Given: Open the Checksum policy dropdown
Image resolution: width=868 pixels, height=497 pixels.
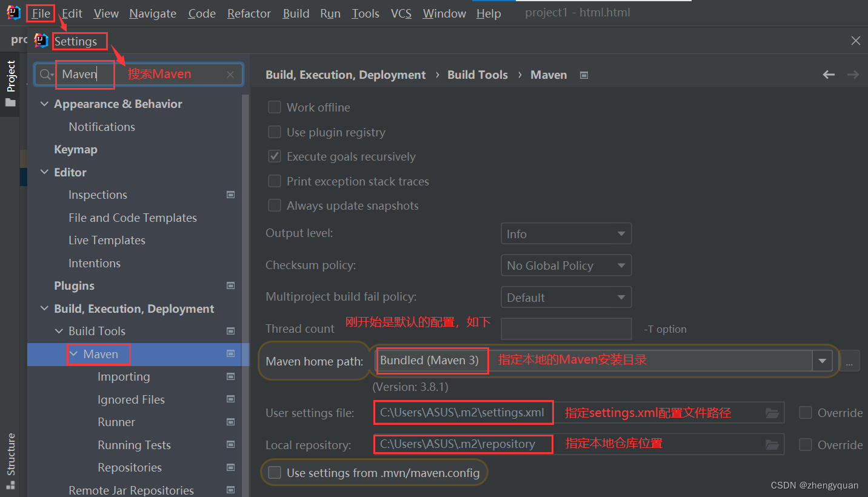Looking at the screenshot, I should tap(566, 265).
